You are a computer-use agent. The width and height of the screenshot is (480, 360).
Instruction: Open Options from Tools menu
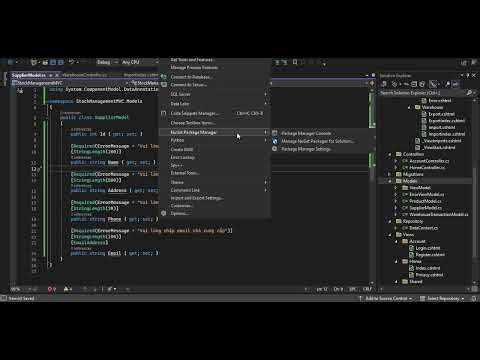tap(180, 213)
